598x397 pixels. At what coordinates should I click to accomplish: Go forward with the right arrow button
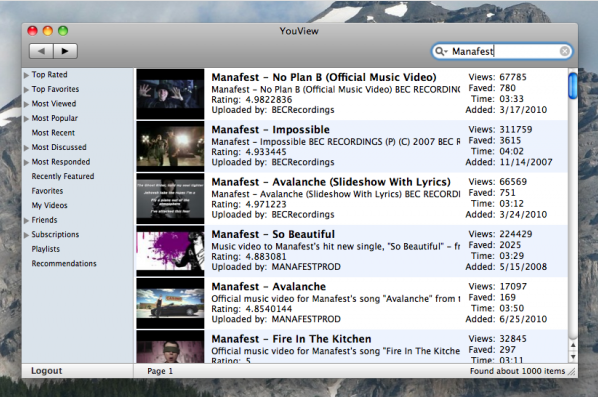[65, 51]
